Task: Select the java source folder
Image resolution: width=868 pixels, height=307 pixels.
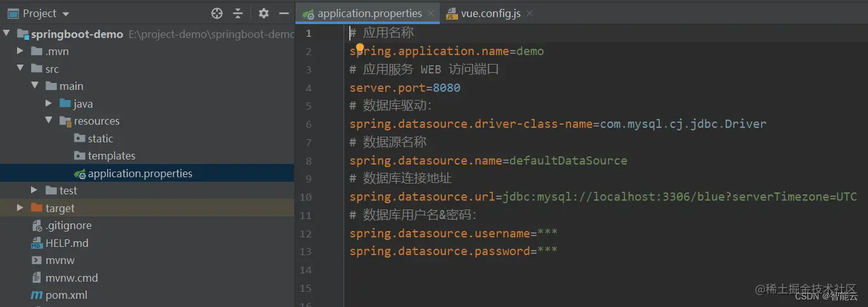Action: (83, 104)
